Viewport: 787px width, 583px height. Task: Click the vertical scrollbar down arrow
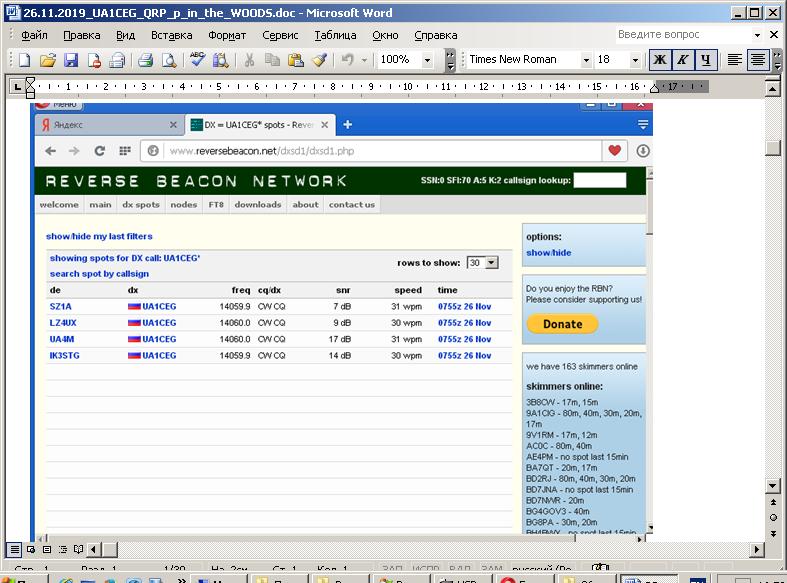point(772,485)
